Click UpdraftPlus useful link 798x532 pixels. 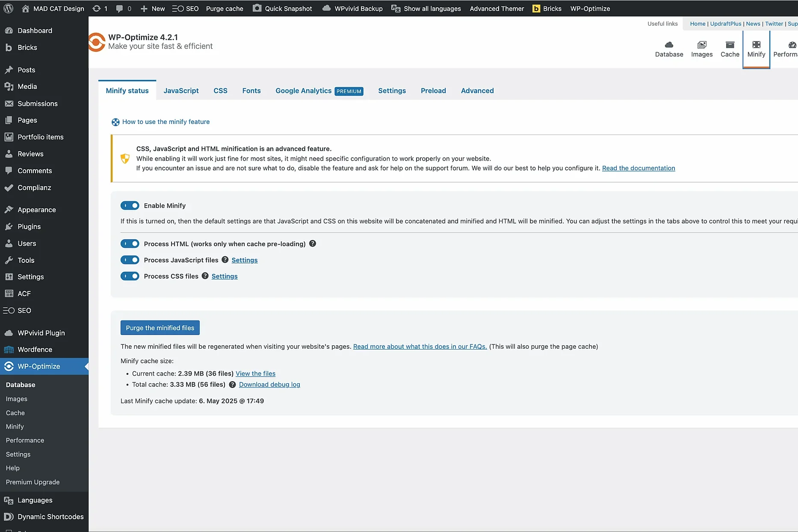click(x=726, y=24)
